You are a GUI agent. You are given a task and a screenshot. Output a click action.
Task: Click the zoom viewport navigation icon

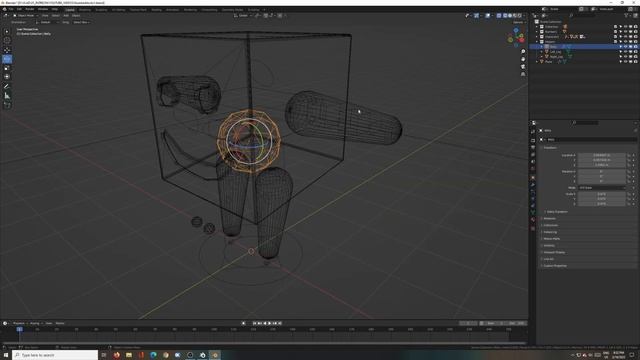[x=523, y=52]
